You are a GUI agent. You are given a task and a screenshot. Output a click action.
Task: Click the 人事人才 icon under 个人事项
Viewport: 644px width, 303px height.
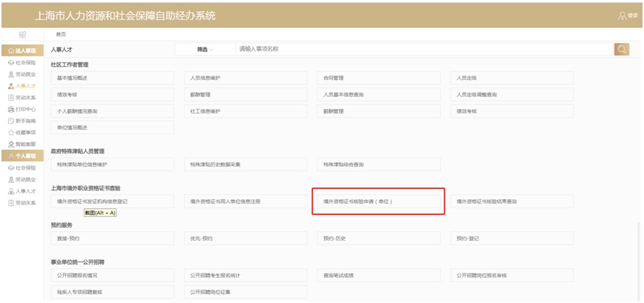pyautogui.click(x=11, y=191)
